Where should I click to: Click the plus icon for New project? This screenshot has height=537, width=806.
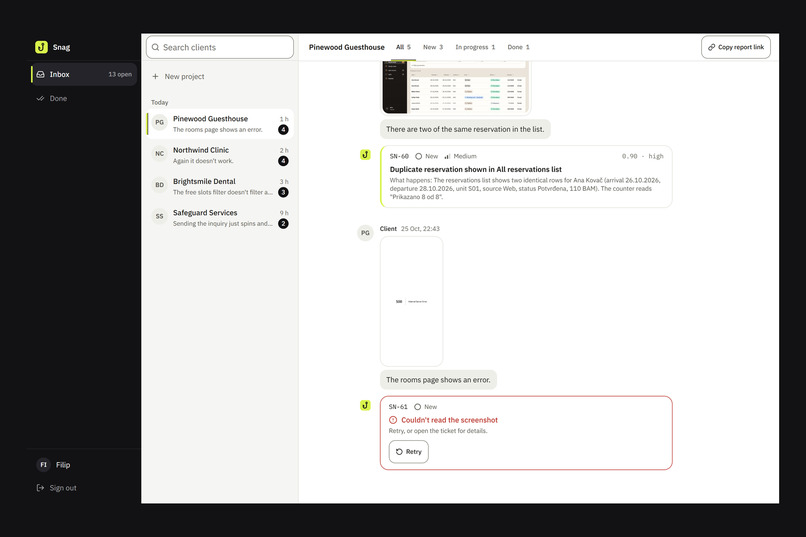155,77
